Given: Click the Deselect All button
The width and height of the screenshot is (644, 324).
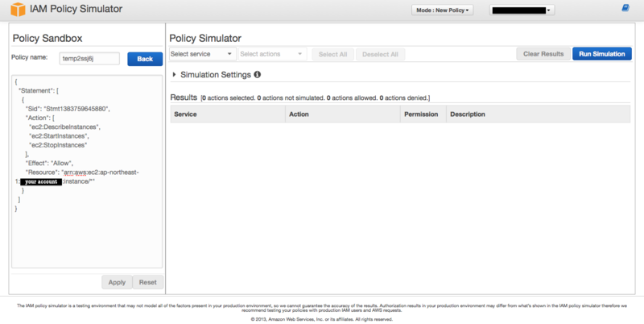Looking at the screenshot, I should click(x=380, y=54).
